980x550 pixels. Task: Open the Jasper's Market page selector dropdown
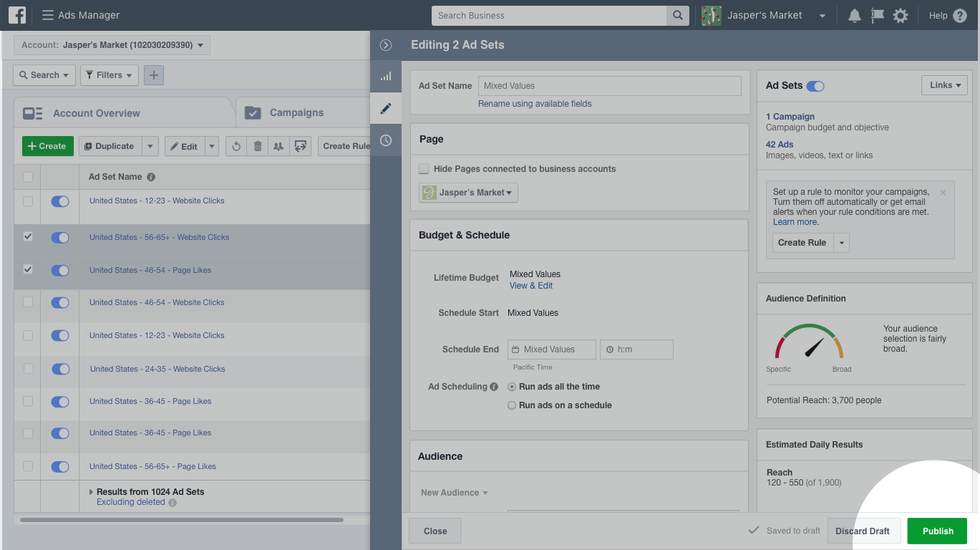[468, 193]
